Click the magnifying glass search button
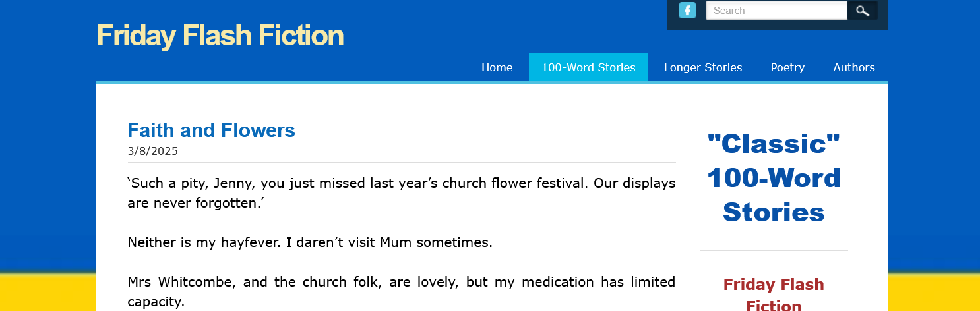980x311 pixels. 863,11
